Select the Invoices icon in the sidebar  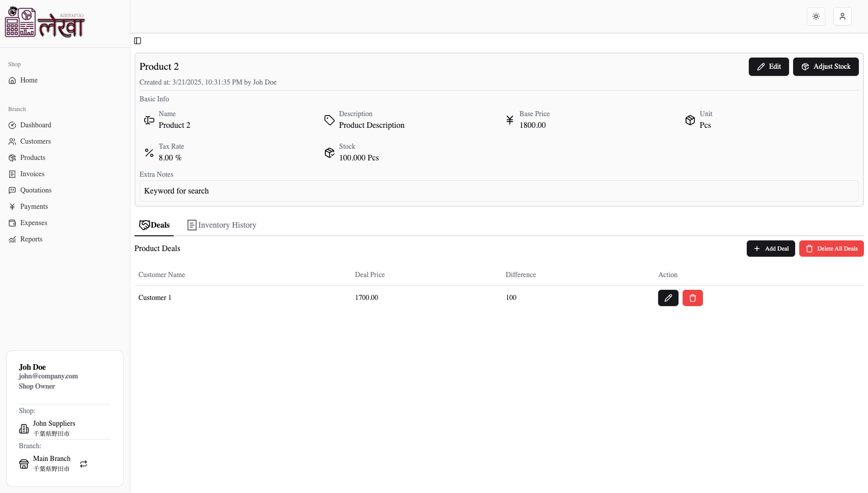coord(12,174)
